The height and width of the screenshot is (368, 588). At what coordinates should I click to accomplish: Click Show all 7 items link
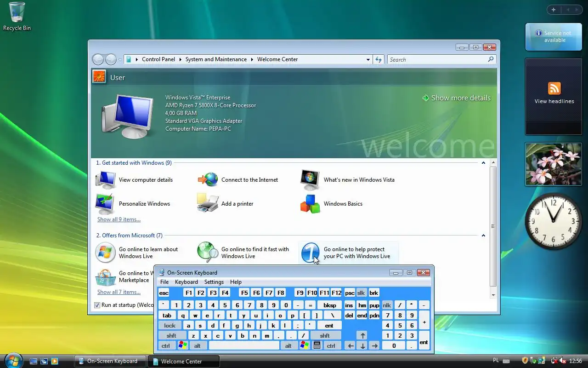(x=119, y=292)
